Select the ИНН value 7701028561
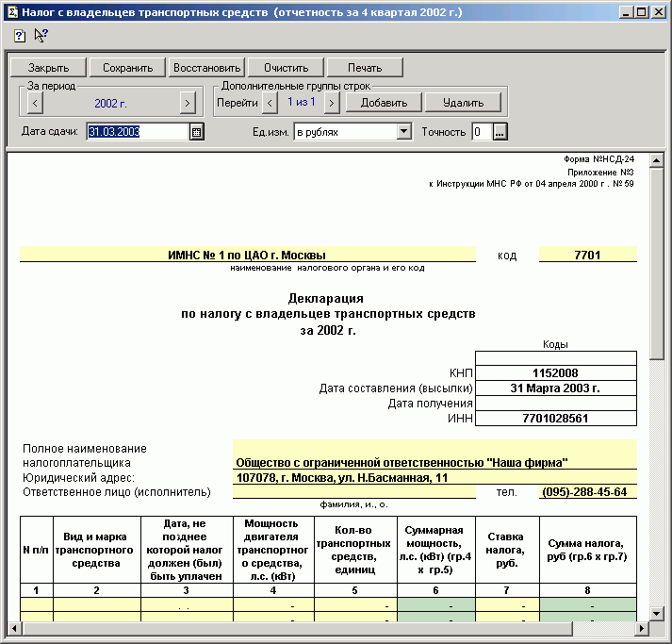The width and height of the screenshot is (672, 644). [556, 418]
